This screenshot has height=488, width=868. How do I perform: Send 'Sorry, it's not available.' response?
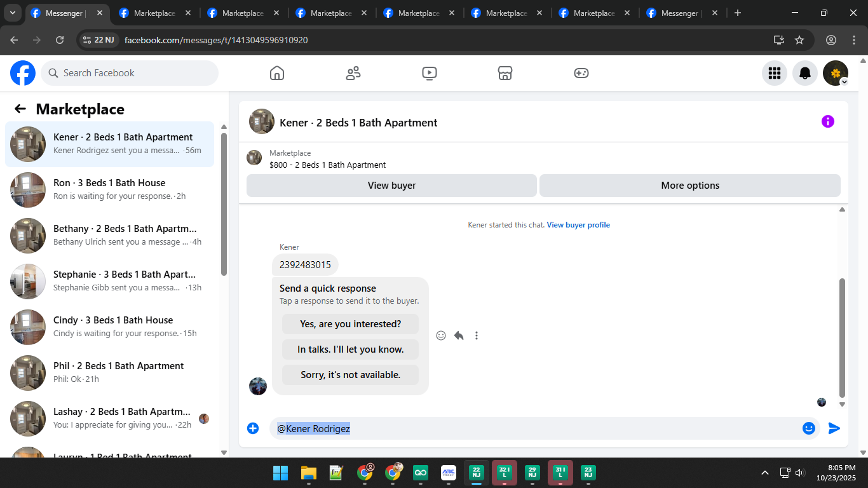(351, 375)
